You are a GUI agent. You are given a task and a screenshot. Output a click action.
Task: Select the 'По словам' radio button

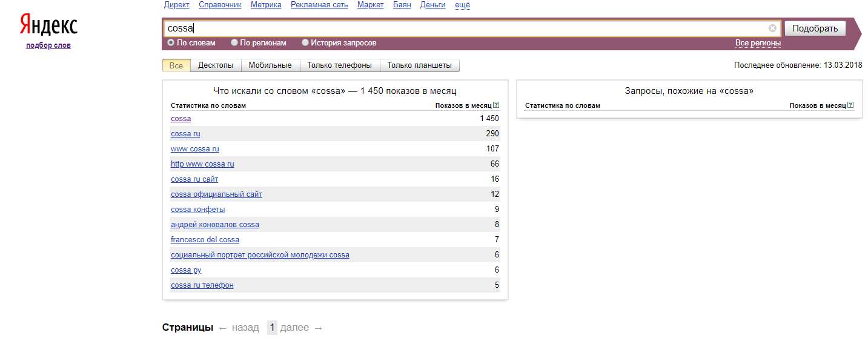(171, 43)
